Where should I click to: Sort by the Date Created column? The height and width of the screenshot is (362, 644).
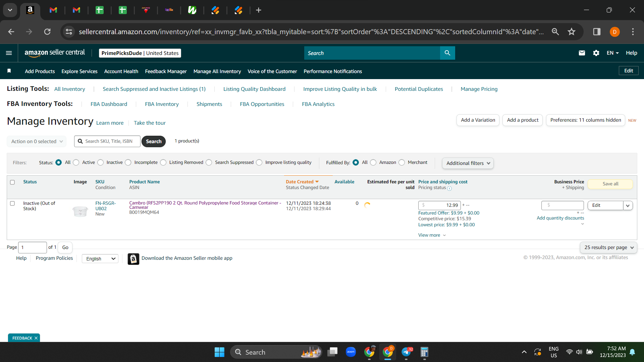[302, 182]
